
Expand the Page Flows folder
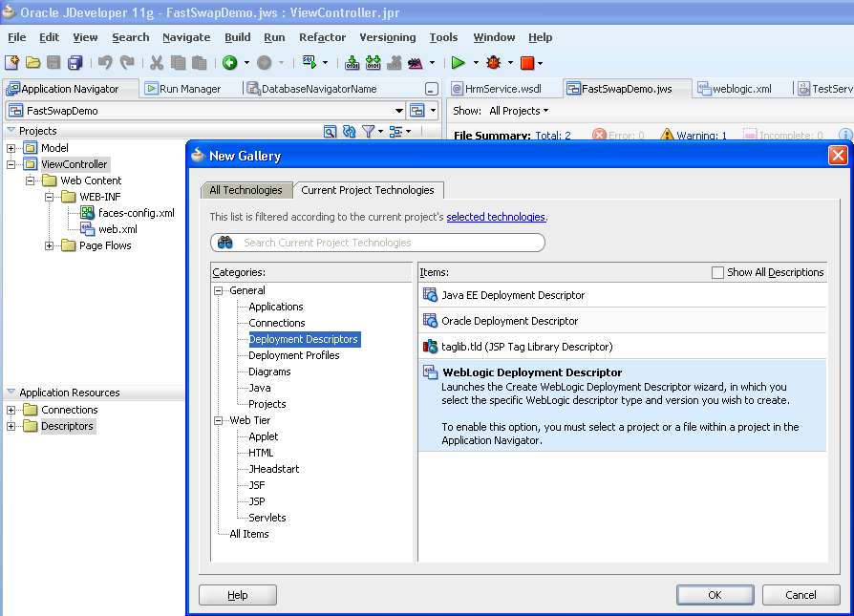click(50, 245)
